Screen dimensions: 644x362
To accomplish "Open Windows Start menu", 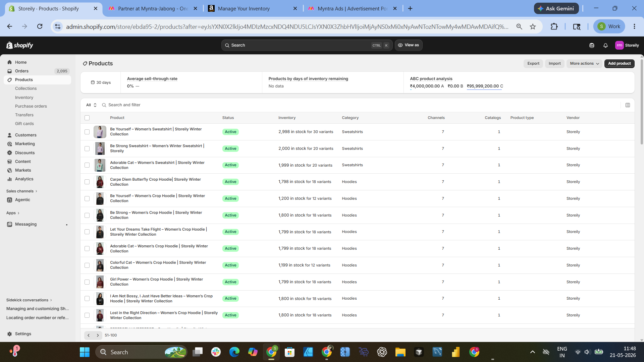I will [85, 352].
